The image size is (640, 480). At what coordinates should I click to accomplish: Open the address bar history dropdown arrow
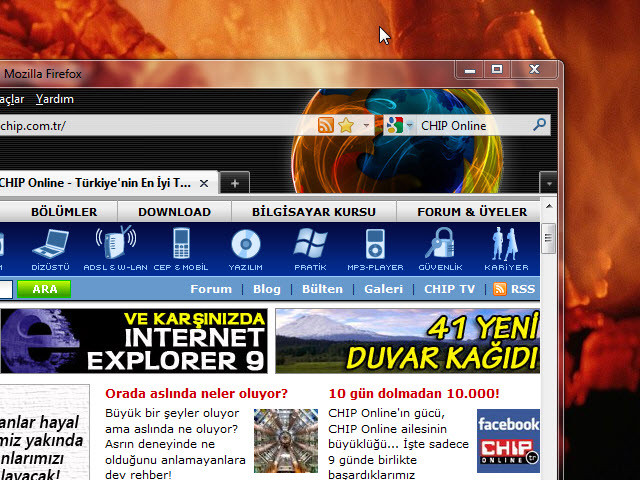coord(366,125)
